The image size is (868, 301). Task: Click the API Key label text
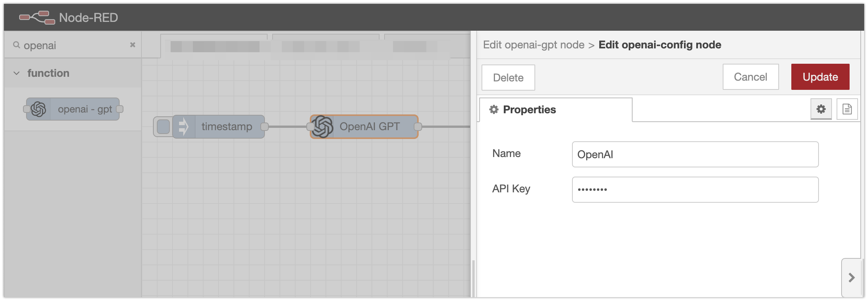[x=511, y=189]
